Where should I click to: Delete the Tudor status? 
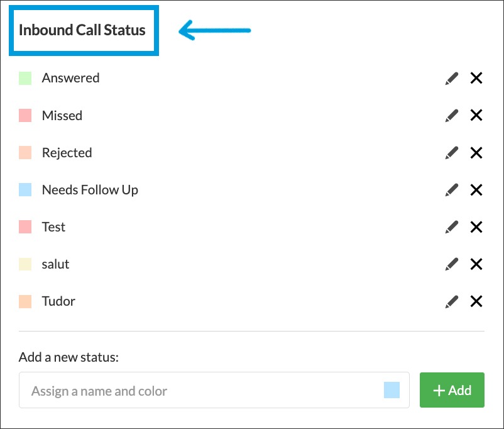476,301
